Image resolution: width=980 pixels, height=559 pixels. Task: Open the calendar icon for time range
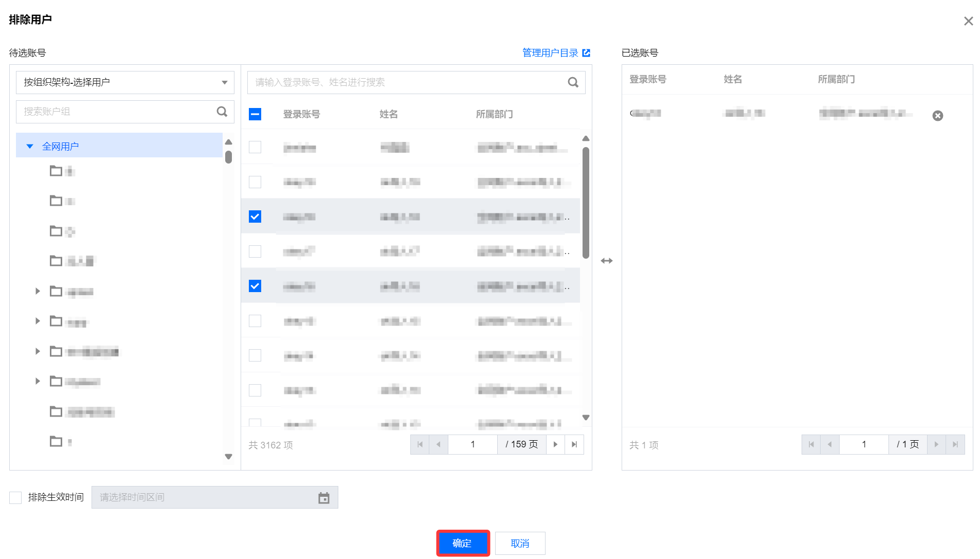point(323,498)
